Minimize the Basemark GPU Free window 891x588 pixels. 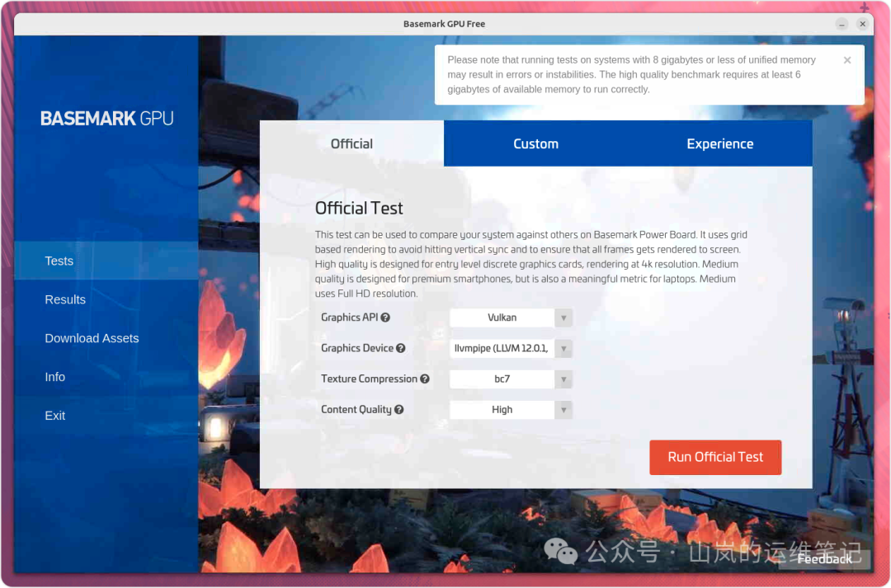(841, 24)
